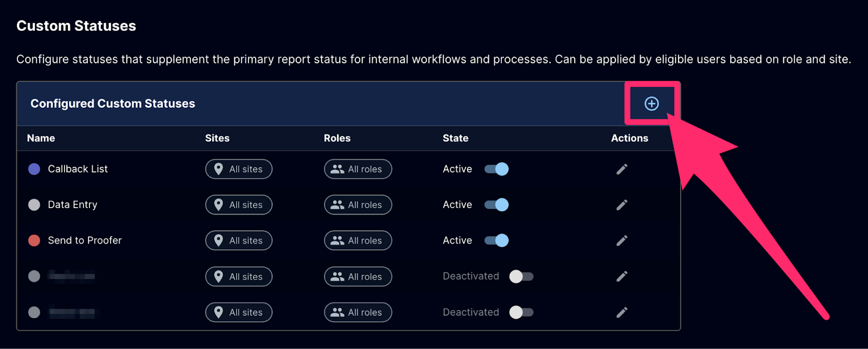This screenshot has height=349, width=868.
Task: Click the Roles column header
Action: (x=337, y=138)
